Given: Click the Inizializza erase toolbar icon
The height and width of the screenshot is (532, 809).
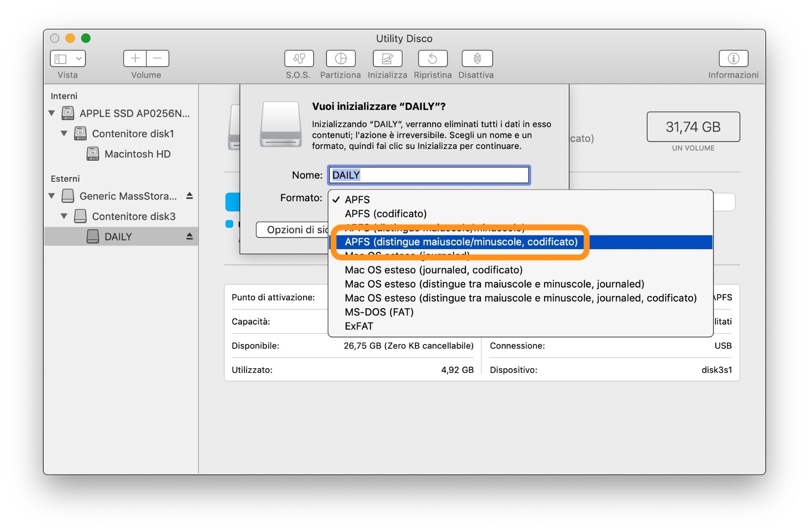Looking at the screenshot, I should coord(388,58).
